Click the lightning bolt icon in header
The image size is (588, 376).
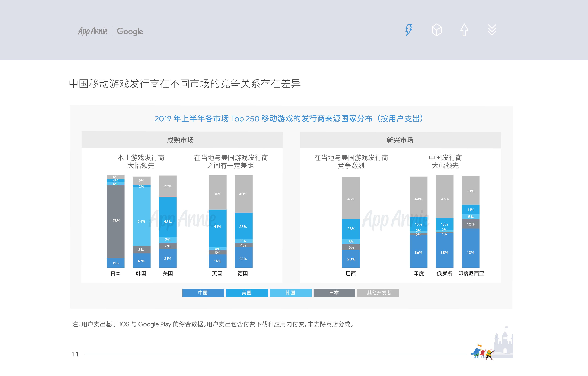pyautogui.click(x=409, y=30)
